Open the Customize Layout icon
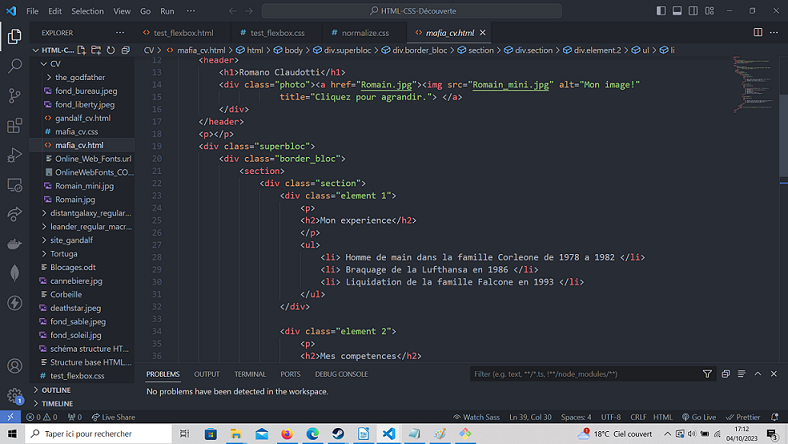Viewport: 788px width, 444px height. [x=710, y=11]
